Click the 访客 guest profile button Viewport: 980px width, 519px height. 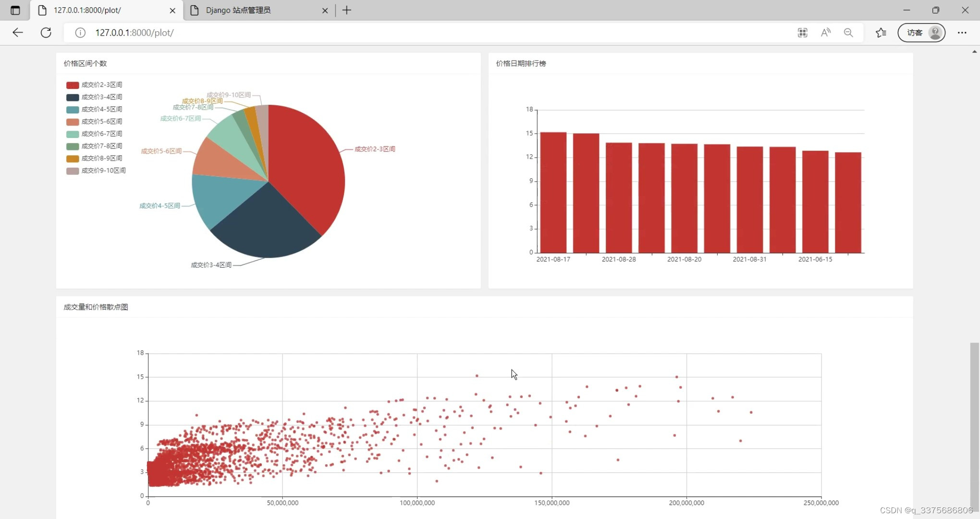(921, 33)
